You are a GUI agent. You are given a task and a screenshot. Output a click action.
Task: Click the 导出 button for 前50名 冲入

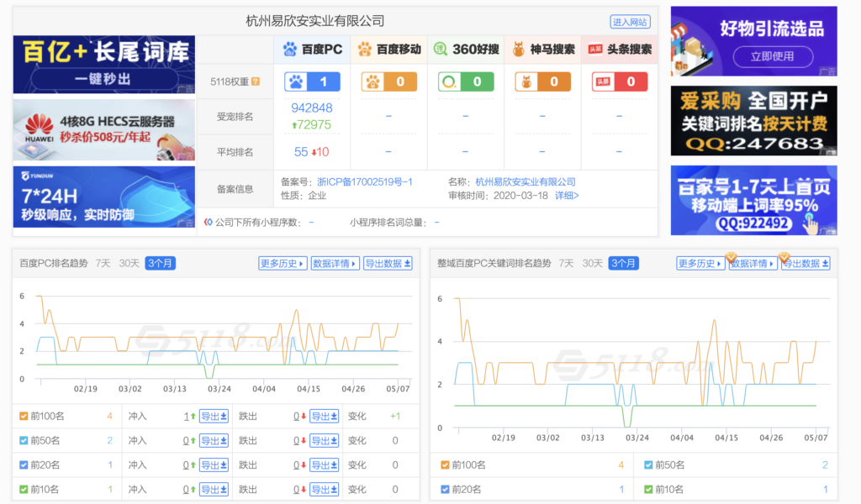coord(214,440)
